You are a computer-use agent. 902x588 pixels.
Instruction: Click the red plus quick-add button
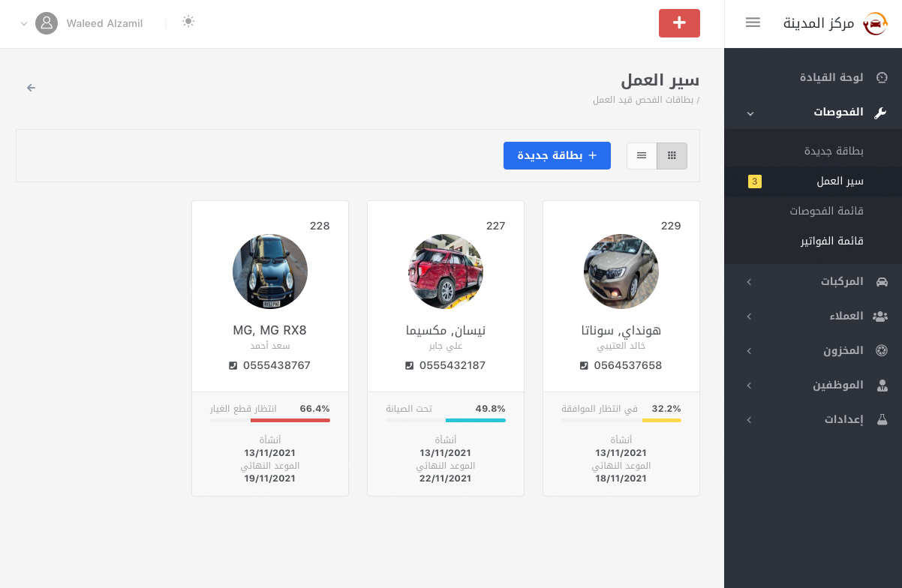pos(679,23)
